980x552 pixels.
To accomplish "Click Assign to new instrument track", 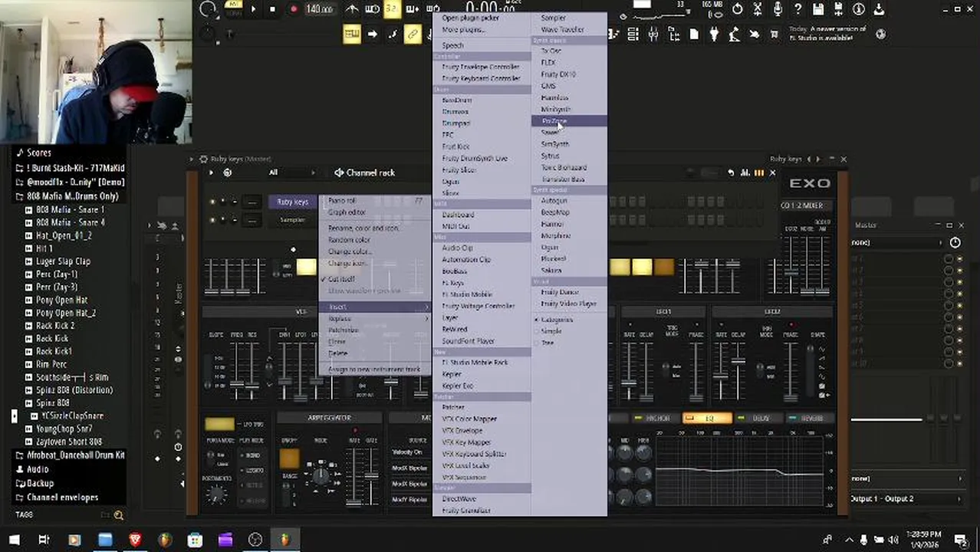I will point(375,370).
